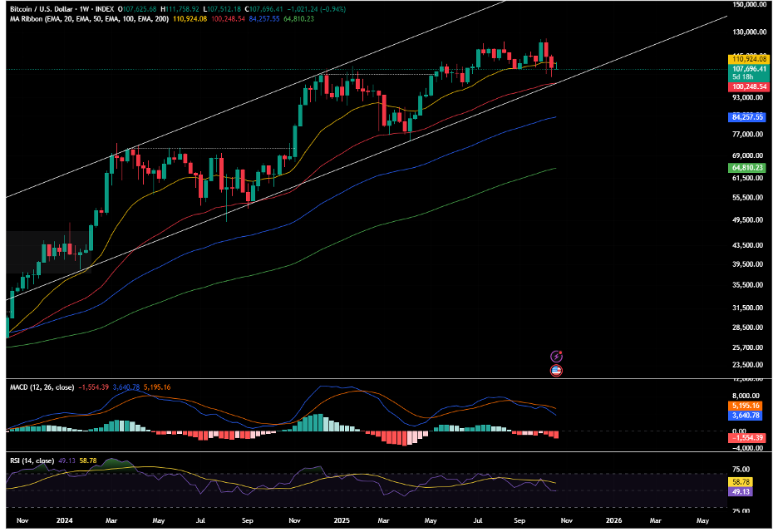The height and width of the screenshot is (532, 778).
Task: Click the 2026 label on the time axis
Action: [x=613, y=520]
